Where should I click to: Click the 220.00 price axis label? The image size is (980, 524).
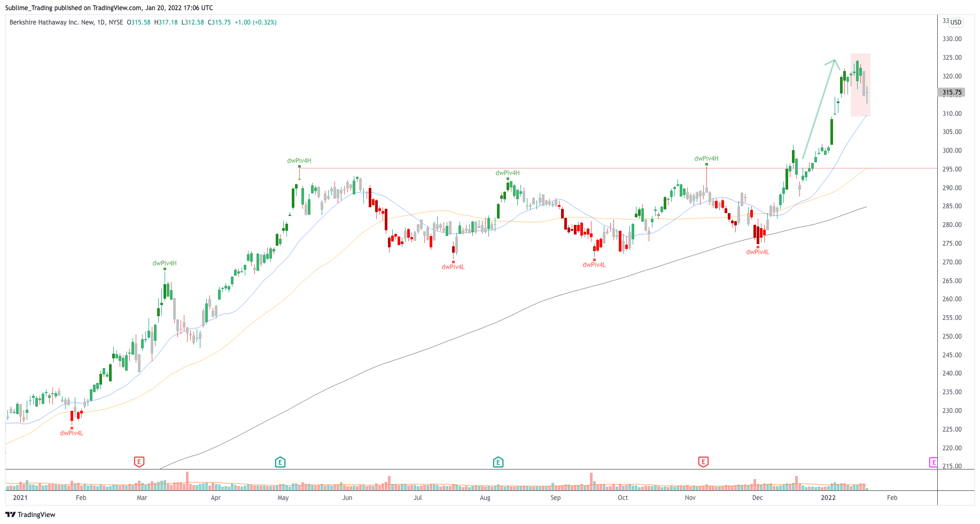tap(952, 448)
